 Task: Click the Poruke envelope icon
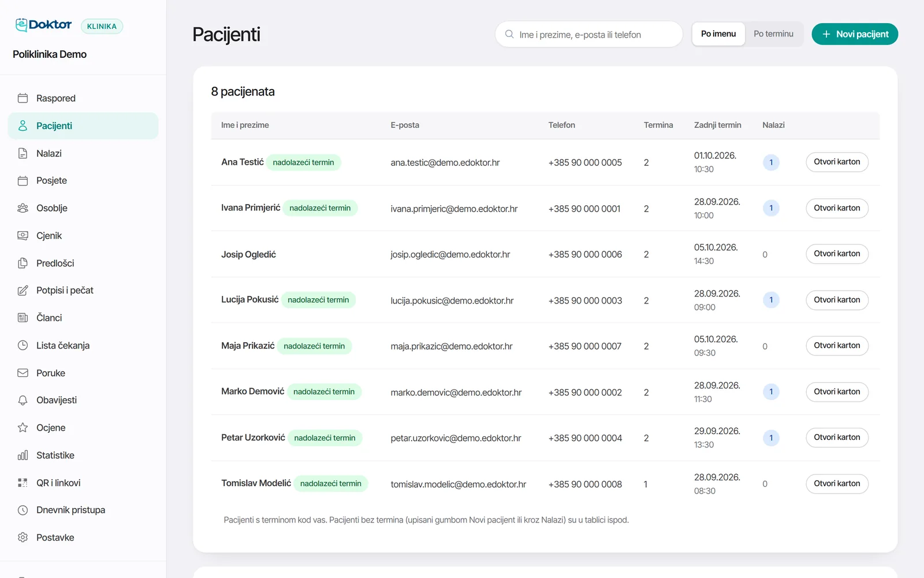(x=23, y=373)
